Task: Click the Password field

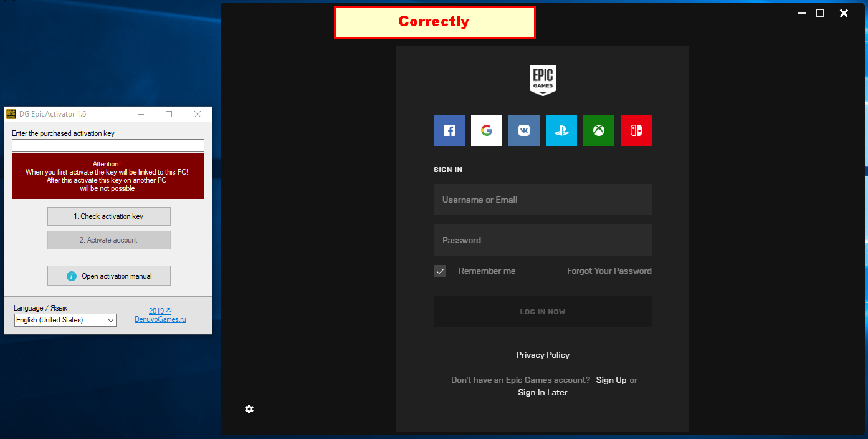Action: pos(543,240)
